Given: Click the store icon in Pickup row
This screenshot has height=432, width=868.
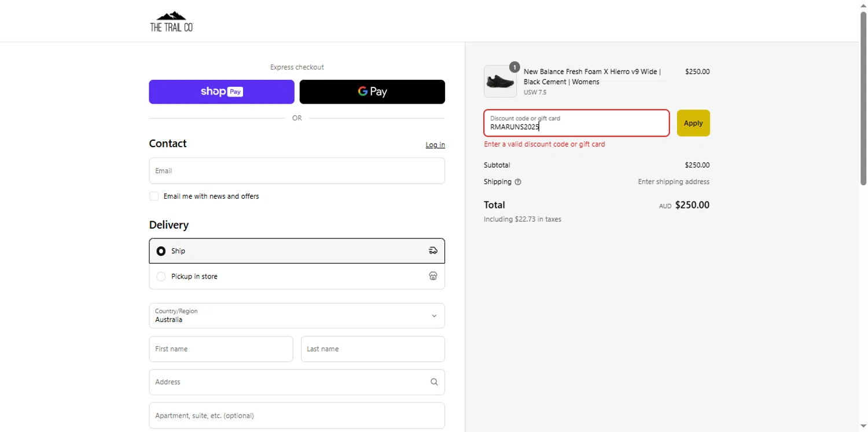Looking at the screenshot, I should click(433, 276).
